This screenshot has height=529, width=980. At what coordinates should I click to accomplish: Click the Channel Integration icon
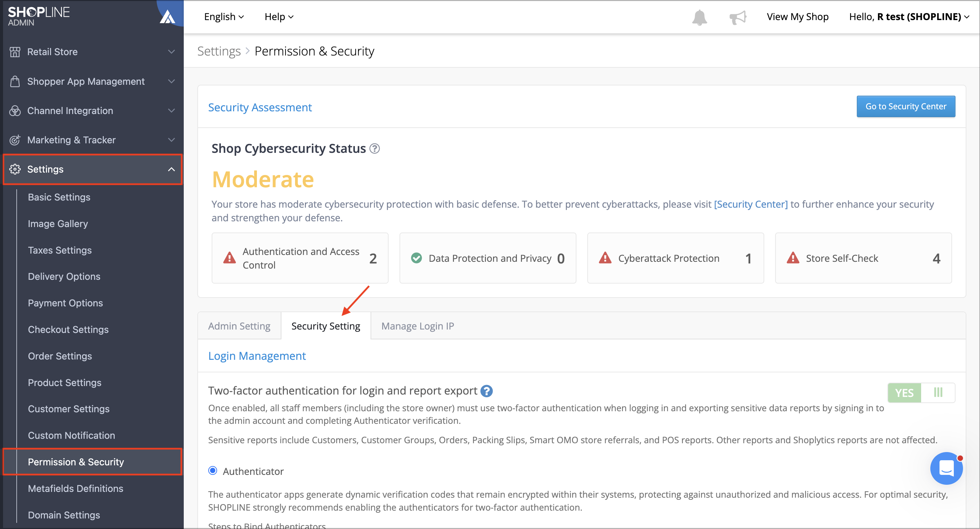(x=15, y=111)
